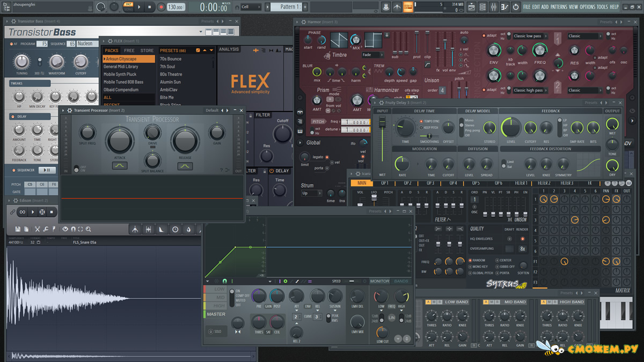Click the main transport Play button
Viewport: 644px width, 362px height.
tap(139, 7)
